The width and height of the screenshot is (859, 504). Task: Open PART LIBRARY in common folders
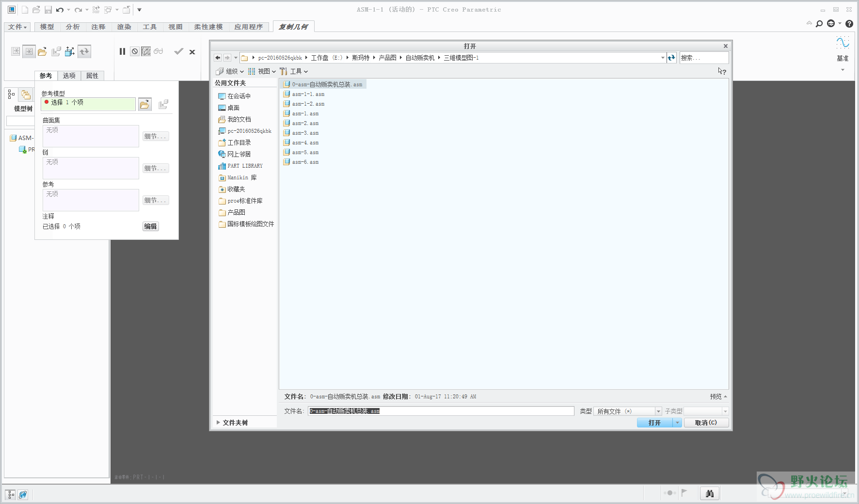pyautogui.click(x=240, y=166)
